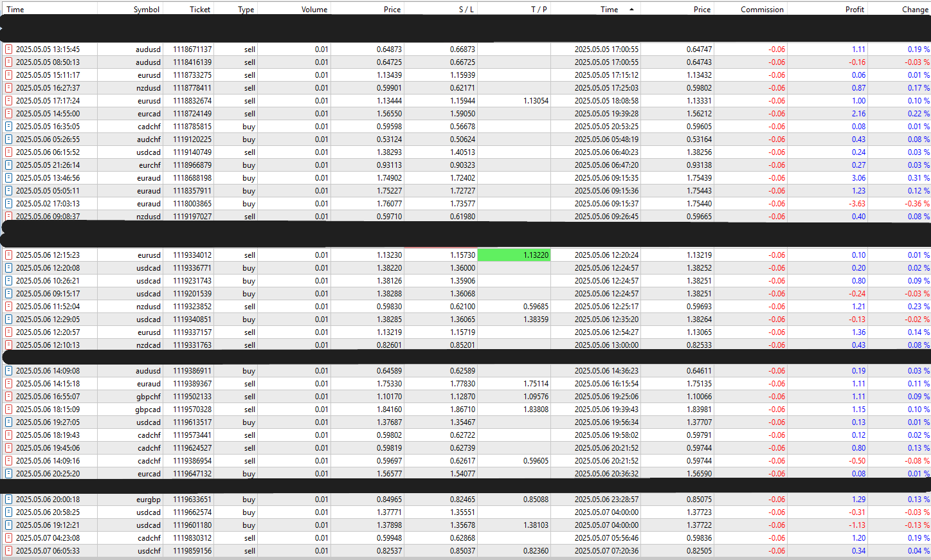931x560 pixels.
Task: Click the loss value -3.63
Action: 857,204
